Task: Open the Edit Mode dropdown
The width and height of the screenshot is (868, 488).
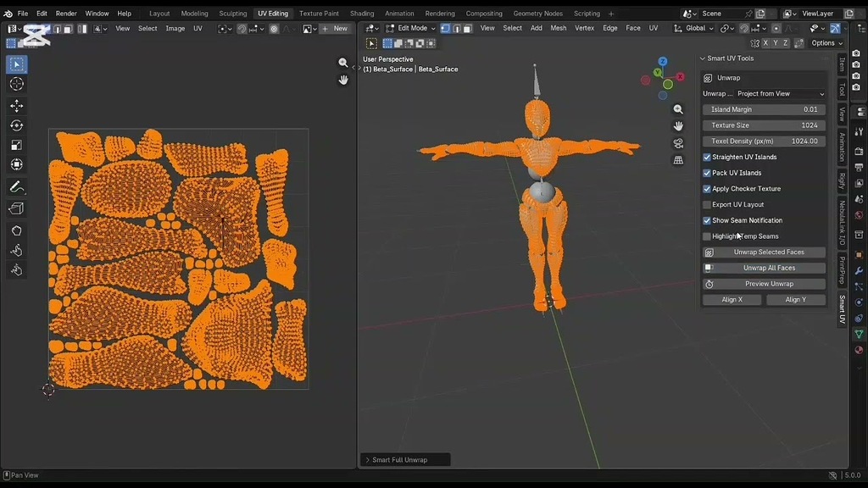Action: click(x=411, y=28)
